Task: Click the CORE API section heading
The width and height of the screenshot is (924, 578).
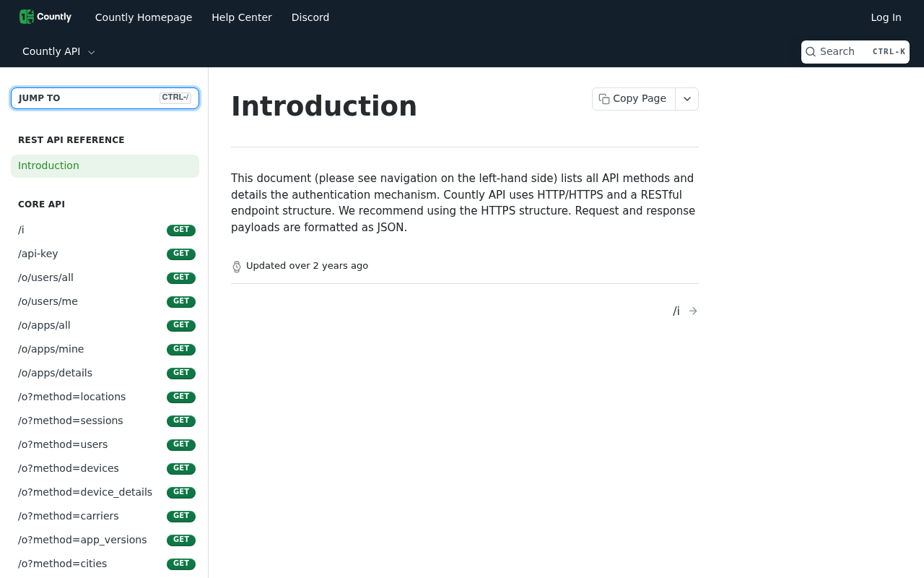Action: pos(41,204)
